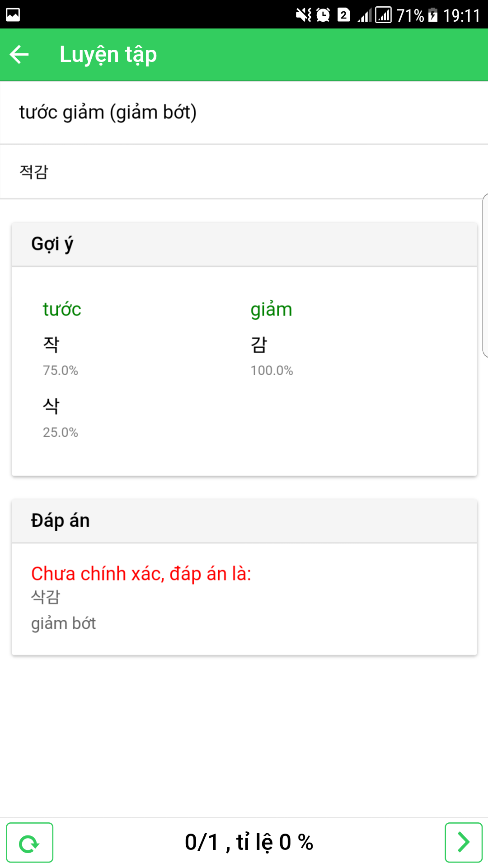The image size is (488, 868).
Task: Tap the SIM 2 indicator icon
Action: (x=343, y=15)
